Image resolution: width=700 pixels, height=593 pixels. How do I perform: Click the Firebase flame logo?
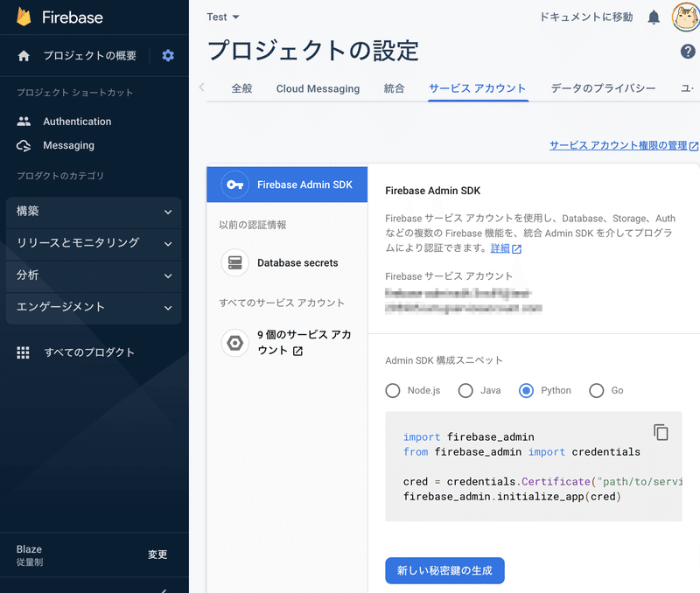(x=24, y=17)
